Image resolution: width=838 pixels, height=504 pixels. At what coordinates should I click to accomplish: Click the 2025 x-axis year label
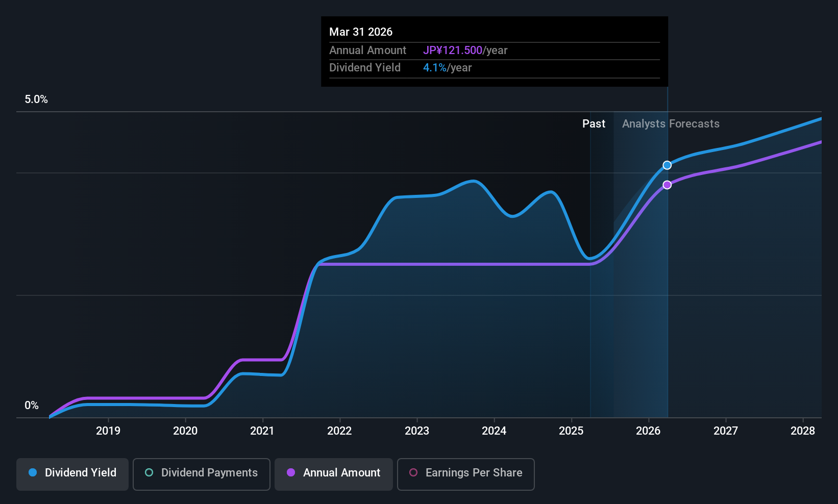click(571, 431)
